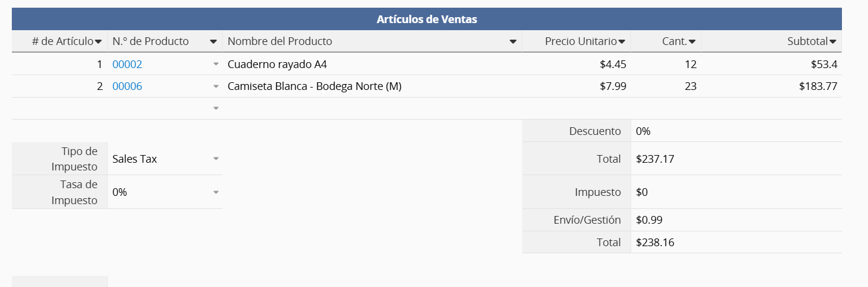Image resolution: width=868 pixels, height=287 pixels.
Task: Open the # de Artículo column filter arrow
Action: pyautogui.click(x=98, y=41)
